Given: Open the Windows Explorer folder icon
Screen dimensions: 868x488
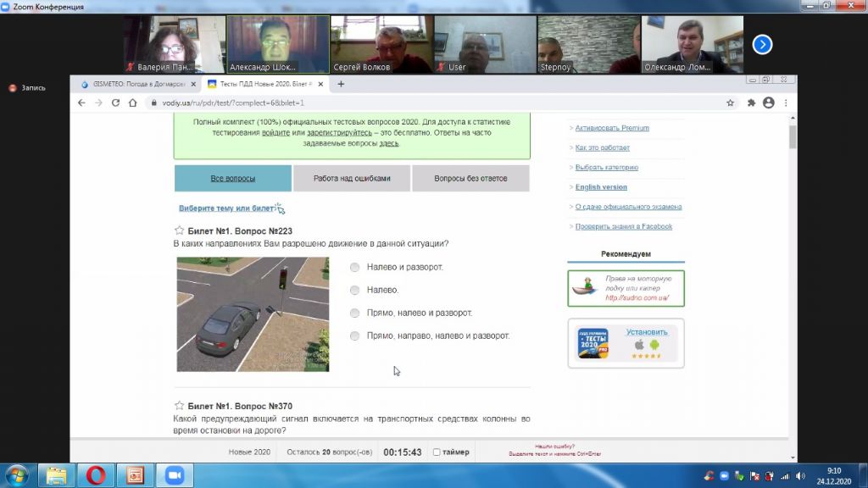Looking at the screenshot, I should 57,474.
